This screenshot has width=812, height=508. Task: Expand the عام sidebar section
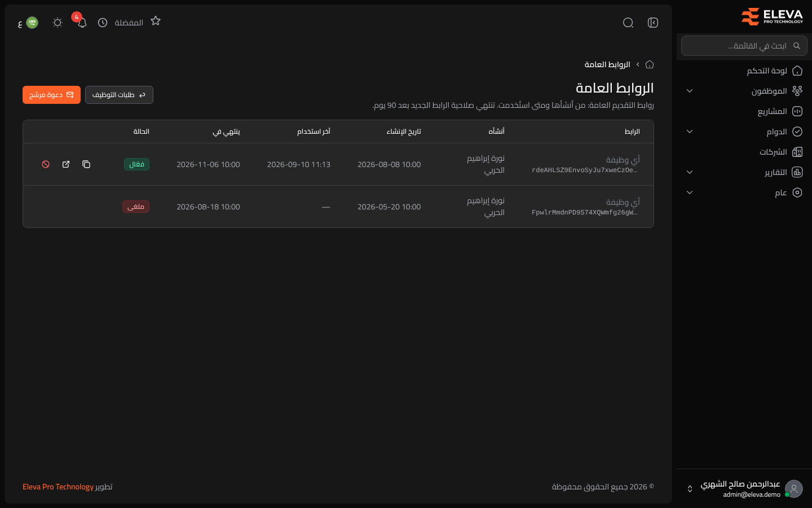(x=744, y=192)
